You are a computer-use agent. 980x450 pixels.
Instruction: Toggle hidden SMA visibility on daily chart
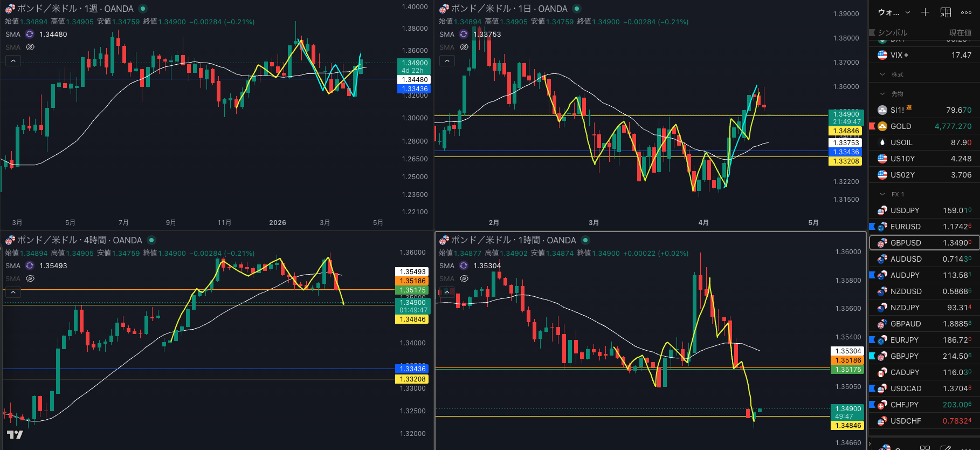click(464, 47)
